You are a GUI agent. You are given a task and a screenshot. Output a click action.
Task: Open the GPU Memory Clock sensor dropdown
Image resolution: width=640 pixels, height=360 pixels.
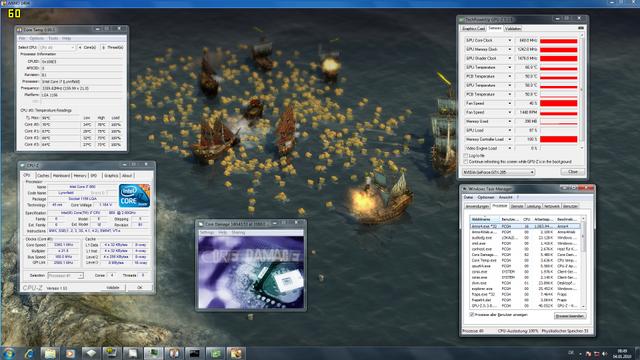tap(509, 49)
